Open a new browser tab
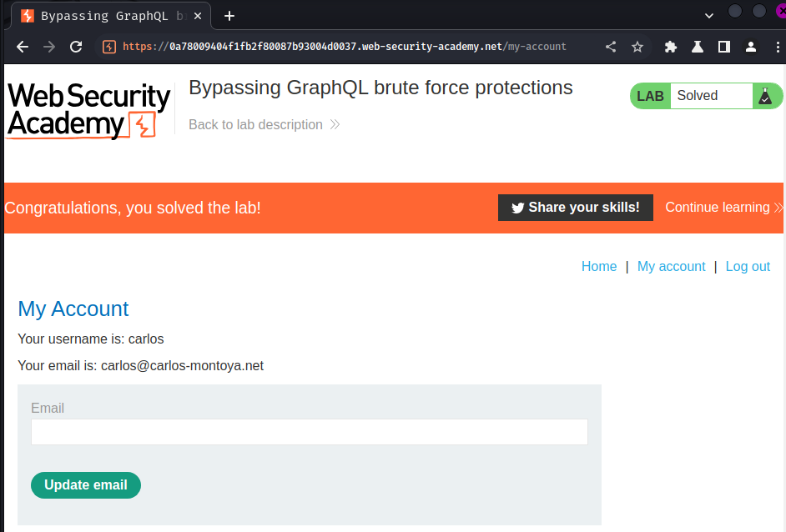Screen dimensions: 786x532 (229, 16)
